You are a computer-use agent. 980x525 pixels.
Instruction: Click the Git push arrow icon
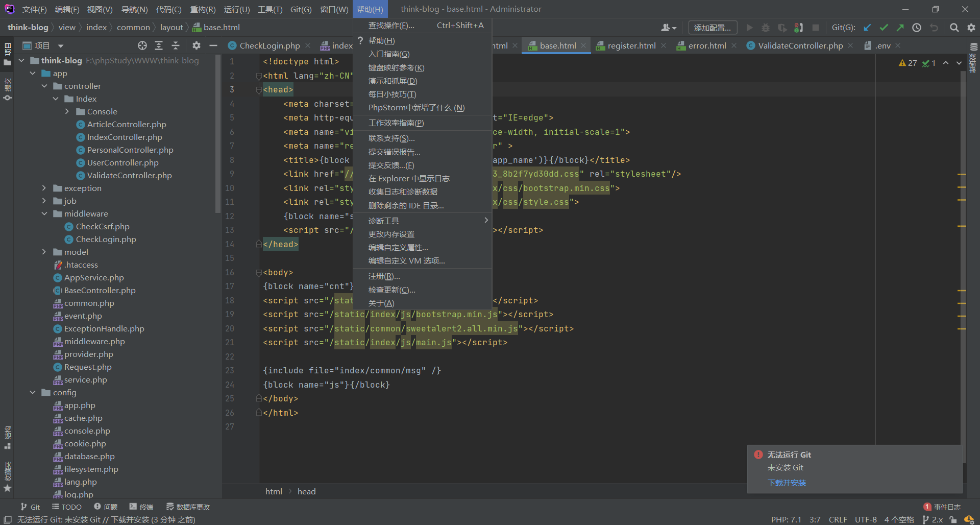tap(900, 28)
